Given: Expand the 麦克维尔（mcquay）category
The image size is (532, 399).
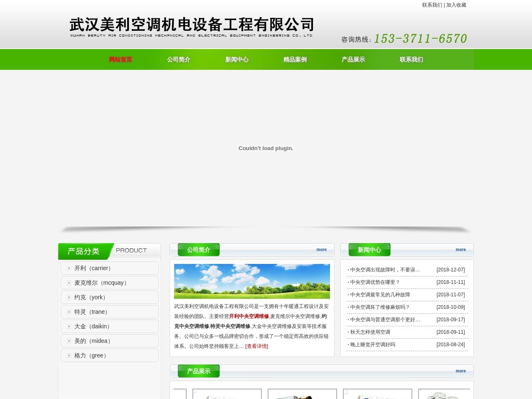Looking at the screenshot, I should pyautogui.click(x=100, y=283).
